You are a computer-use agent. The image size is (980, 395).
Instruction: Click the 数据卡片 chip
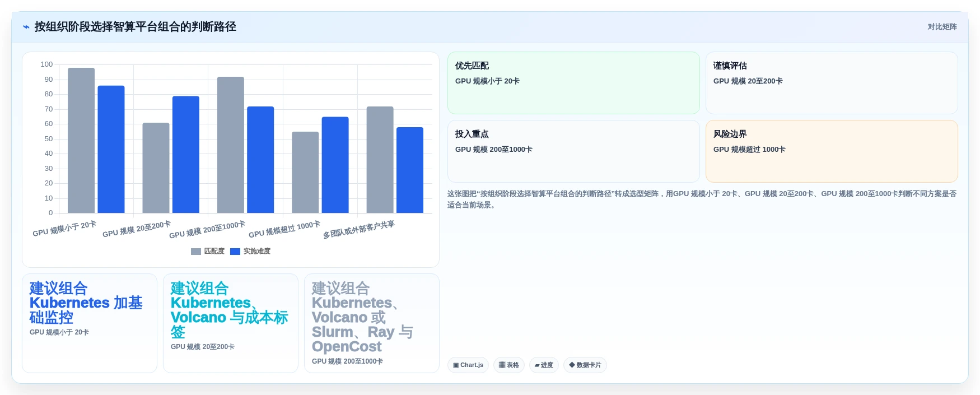pyautogui.click(x=585, y=365)
